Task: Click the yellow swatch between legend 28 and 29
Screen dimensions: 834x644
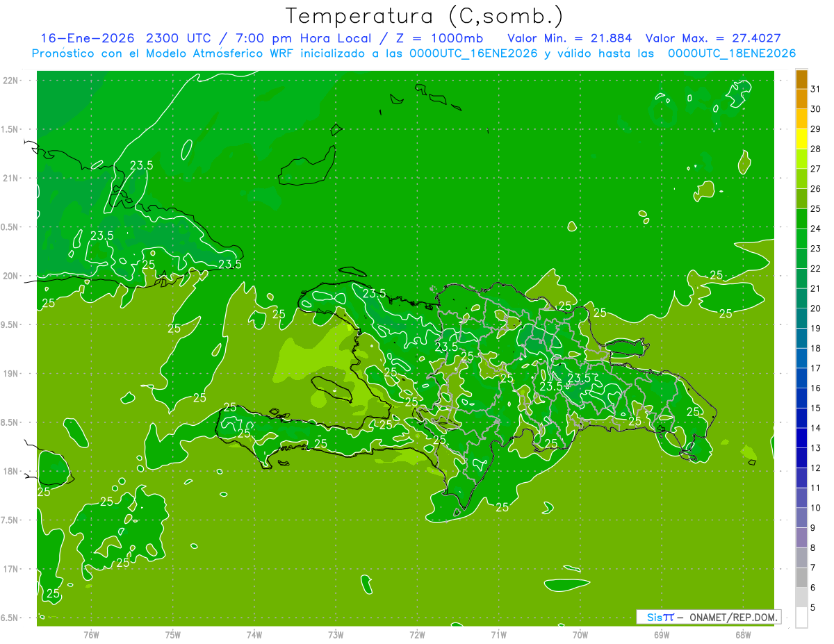Action: (x=801, y=139)
